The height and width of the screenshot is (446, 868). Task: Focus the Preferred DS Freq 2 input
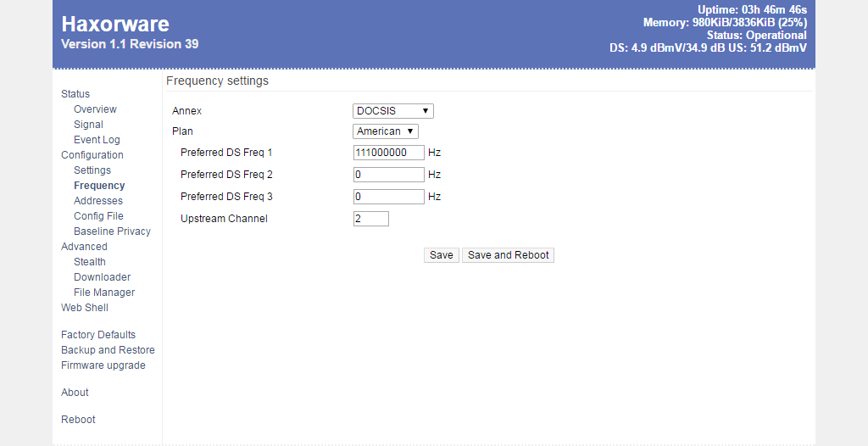pyautogui.click(x=388, y=175)
